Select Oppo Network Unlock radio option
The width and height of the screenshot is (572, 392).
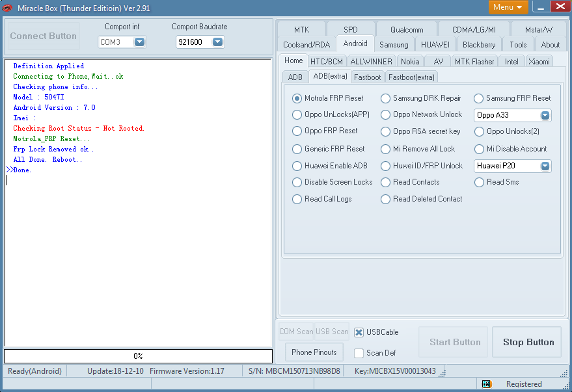pyautogui.click(x=385, y=115)
